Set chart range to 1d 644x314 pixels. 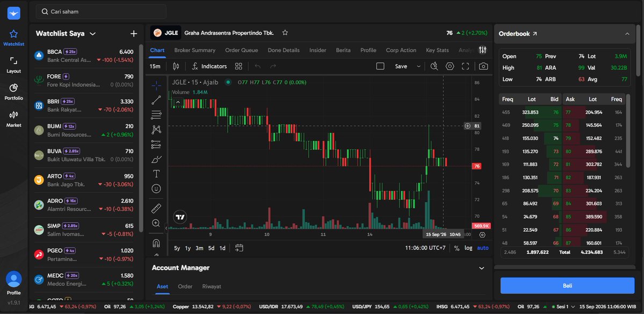pyautogui.click(x=222, y=248)
